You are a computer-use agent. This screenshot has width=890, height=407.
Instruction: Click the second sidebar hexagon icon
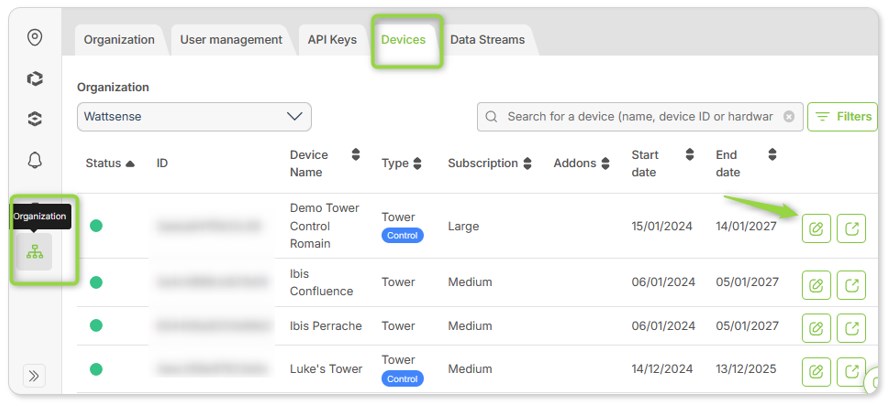tap(35, 78)
